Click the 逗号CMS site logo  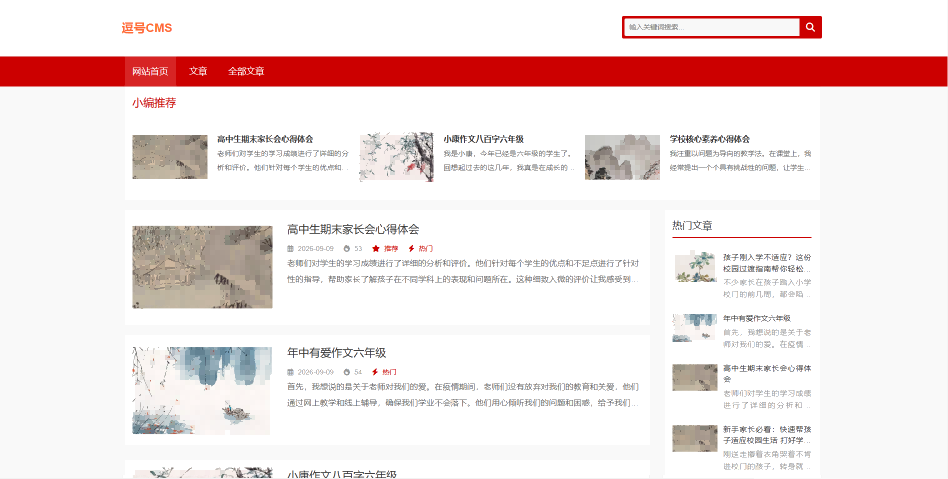pyautogui.click(x=147, y=28)
